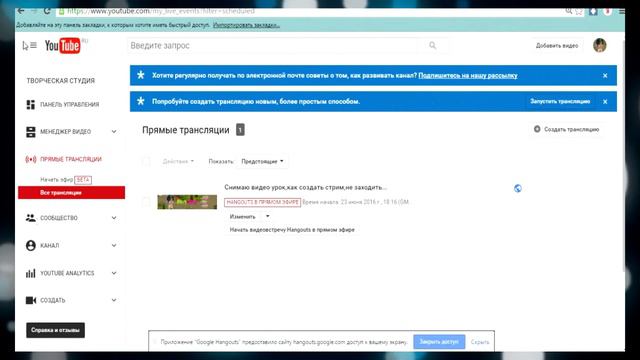This screenshot has height=360, width=640.
Task: Click the Менеджер видео icon
Action: (x=31, y=132)
